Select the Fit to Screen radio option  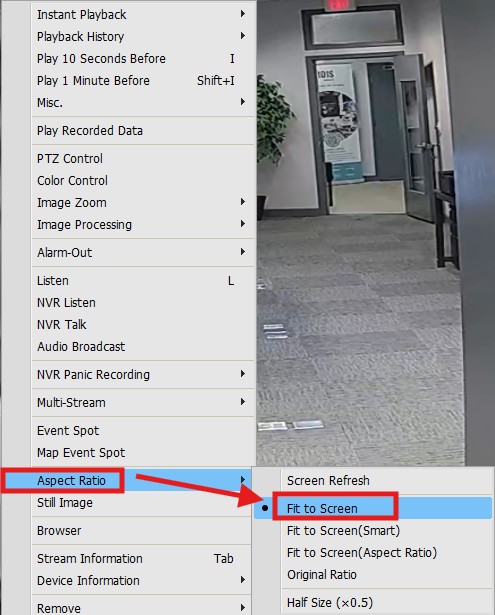(x=373, y=508)
